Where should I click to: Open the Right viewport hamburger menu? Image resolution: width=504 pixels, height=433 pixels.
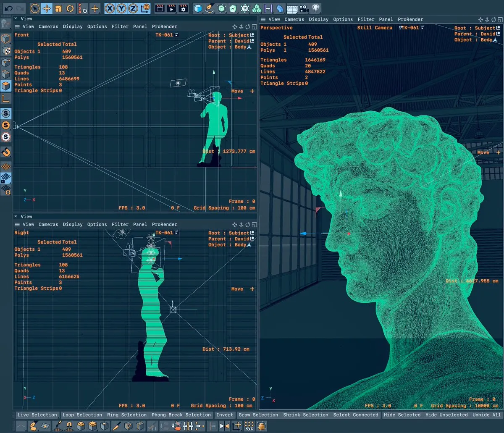(17, 224)
